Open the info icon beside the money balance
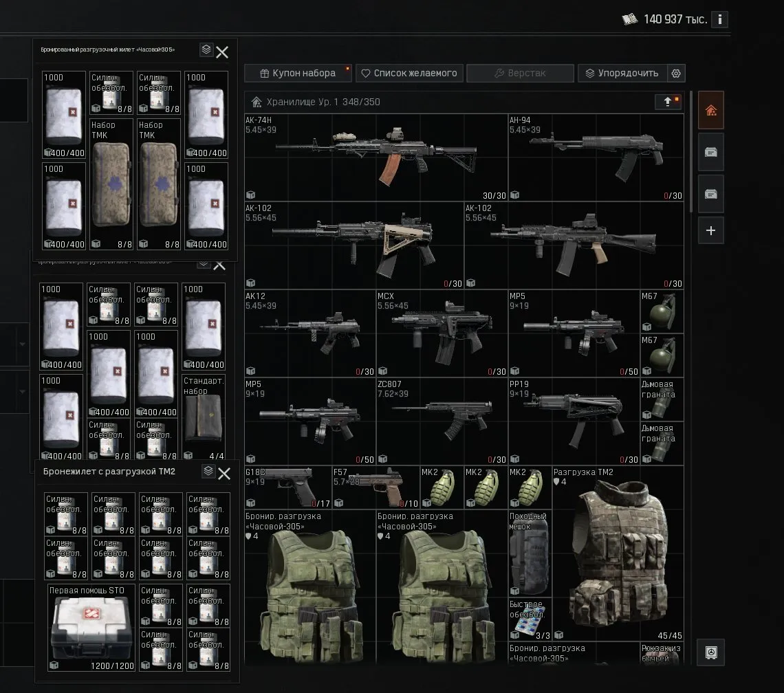 pos(719,19)
